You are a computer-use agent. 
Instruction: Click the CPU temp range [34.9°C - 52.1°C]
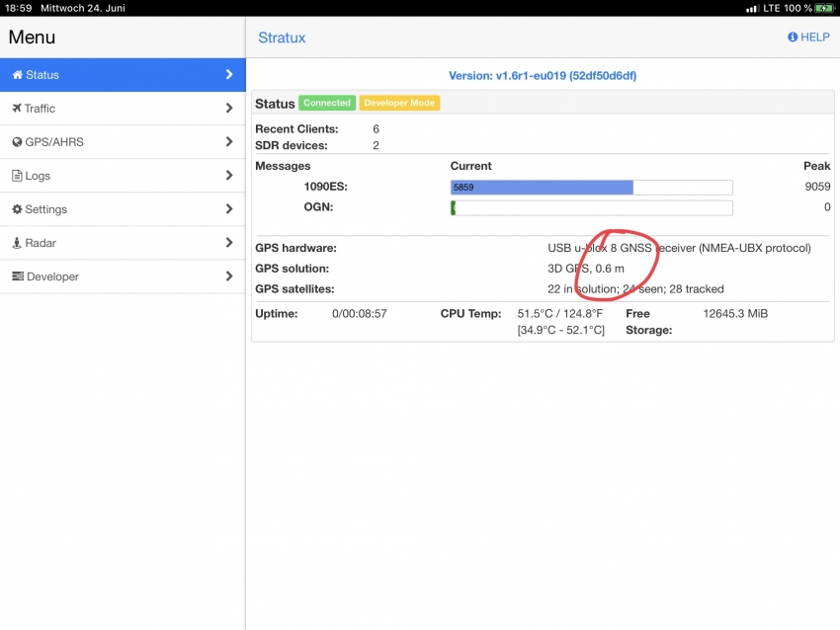(561, 330)
